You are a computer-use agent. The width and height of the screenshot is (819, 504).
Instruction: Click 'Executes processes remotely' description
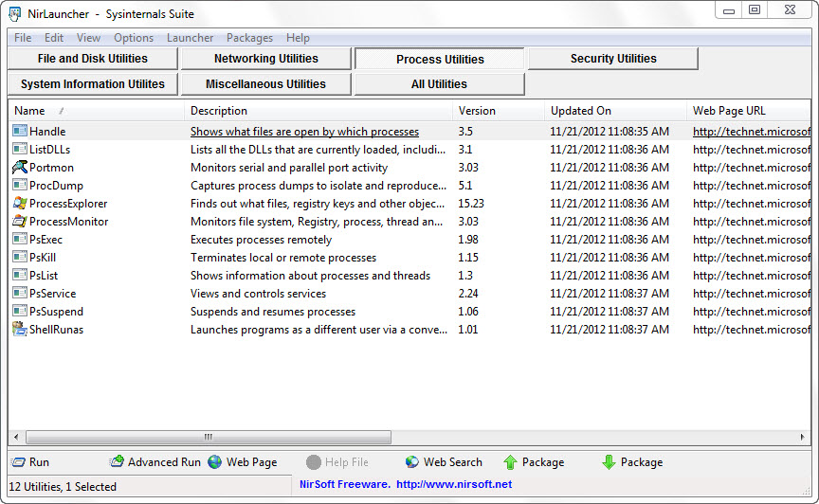[x=262, y=240]
